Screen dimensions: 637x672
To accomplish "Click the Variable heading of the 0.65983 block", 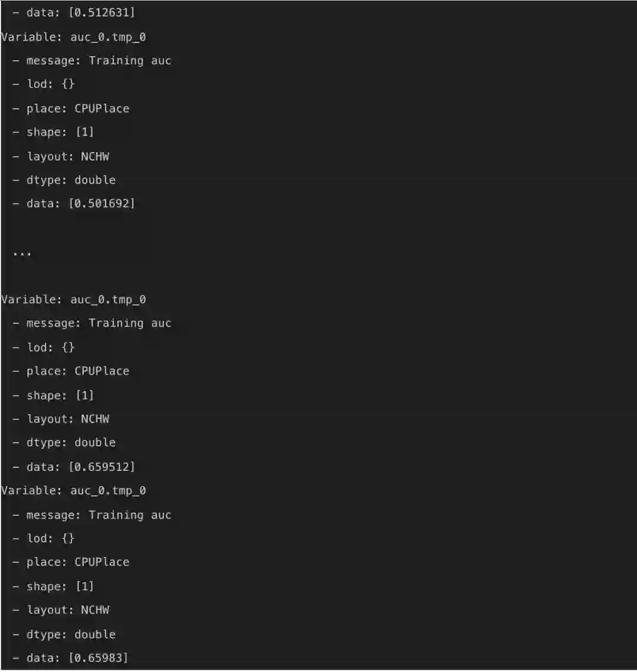I will click(74, 491).
